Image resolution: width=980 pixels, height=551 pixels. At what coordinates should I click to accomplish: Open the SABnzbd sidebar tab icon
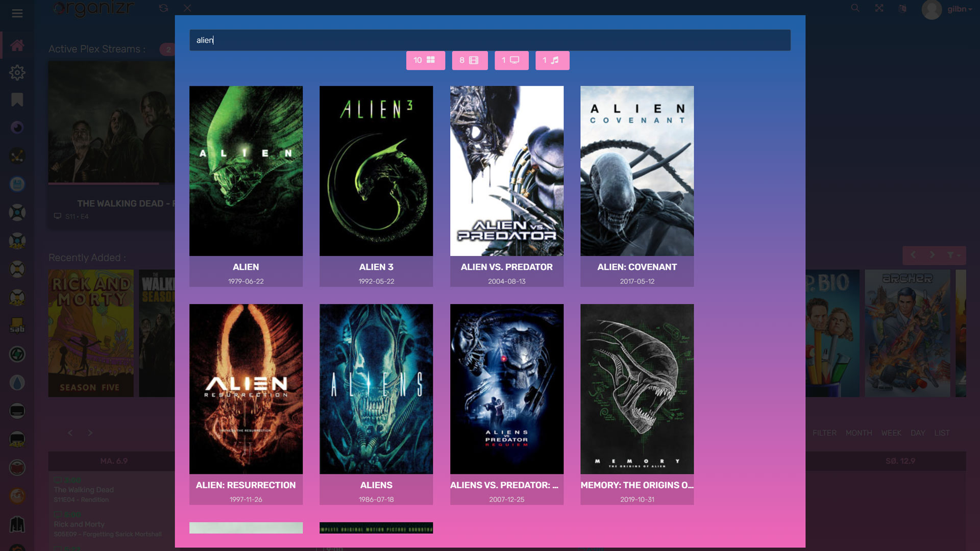click(x=17, y=325)
